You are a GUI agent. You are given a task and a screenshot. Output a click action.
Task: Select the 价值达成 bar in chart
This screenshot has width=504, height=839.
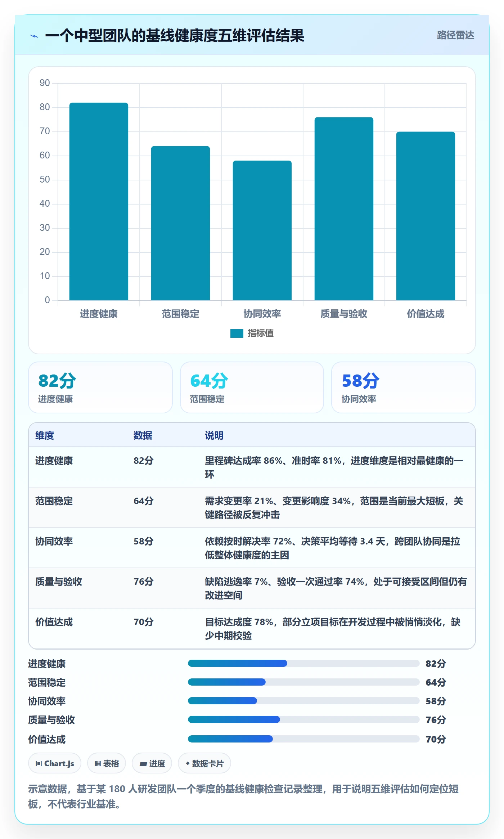[x=426, y=216]
